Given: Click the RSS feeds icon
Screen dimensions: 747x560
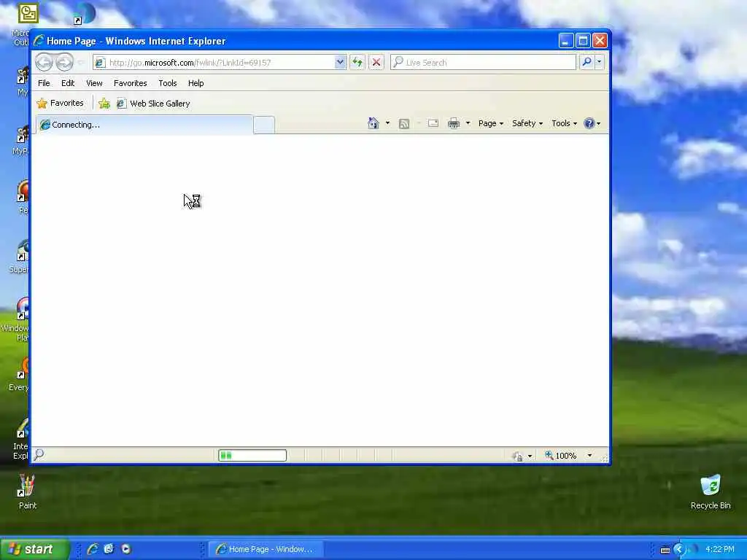Looking at the screenshot, I should click(404, 124).
